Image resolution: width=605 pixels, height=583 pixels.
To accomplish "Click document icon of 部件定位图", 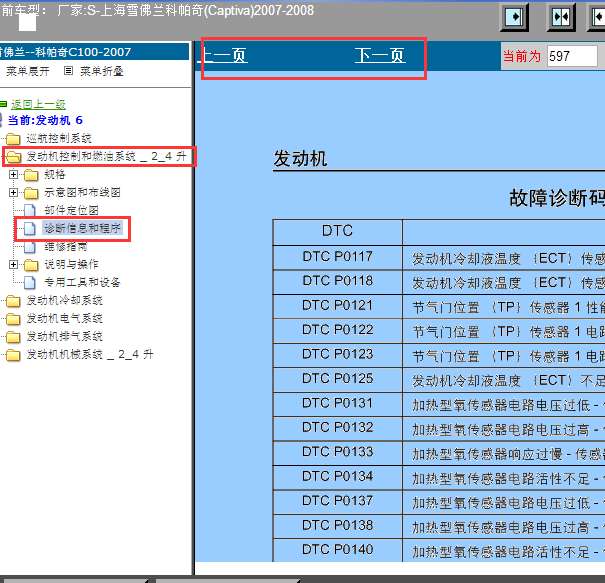I will pyautogui.click(x=30, y=211).
